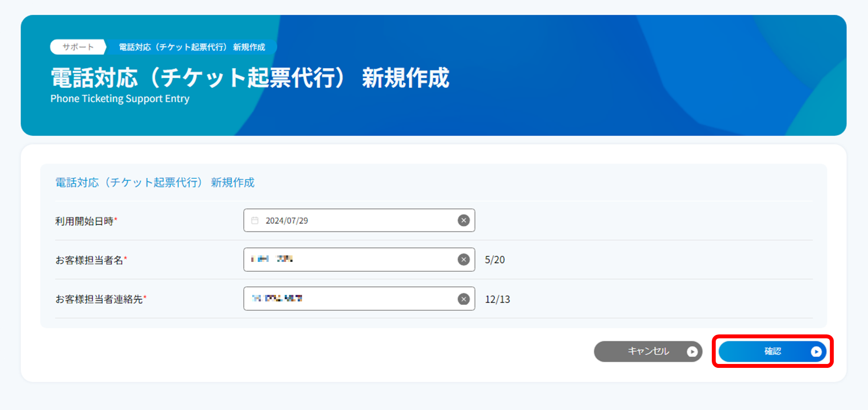
Task: Clear the 利用開始日時 date field
Action: point(464,221)
